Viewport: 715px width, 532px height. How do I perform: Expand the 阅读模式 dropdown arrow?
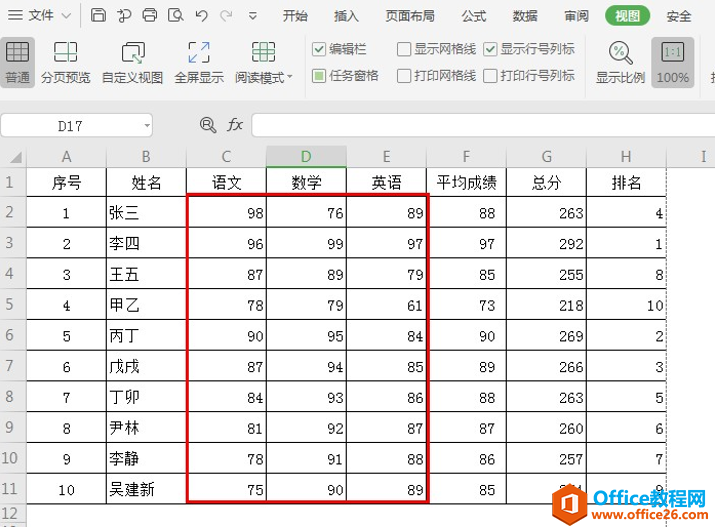pos(290,77)
